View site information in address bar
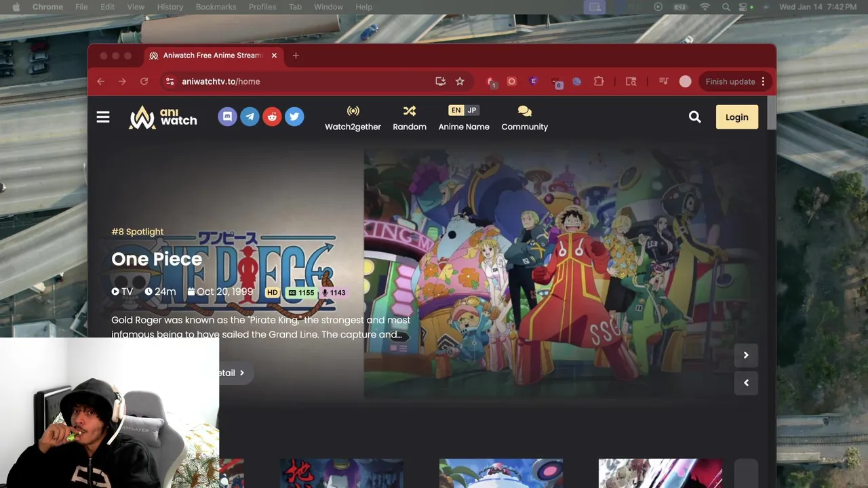 point(170,81)
